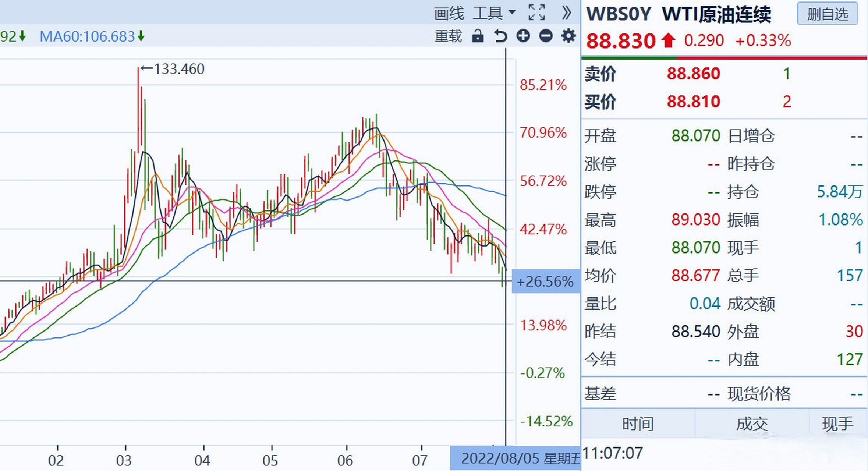Image resolution: width=868 pixels, height=471 pixels.
Task: Click the current price 88.830
Action: (x=621, y=40)
